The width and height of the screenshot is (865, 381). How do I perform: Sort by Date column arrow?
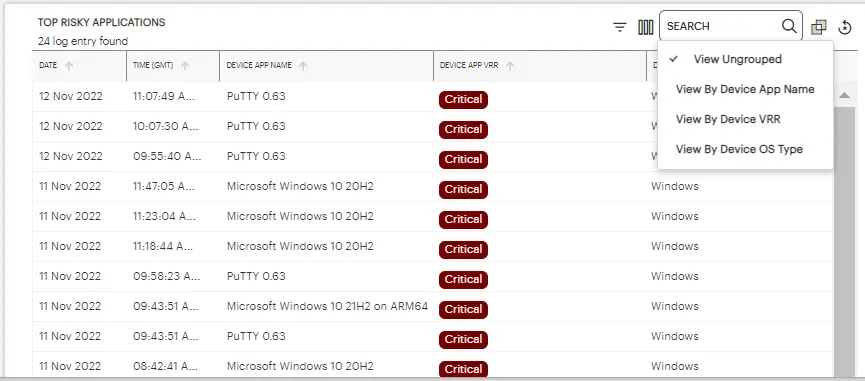point(69,66)
